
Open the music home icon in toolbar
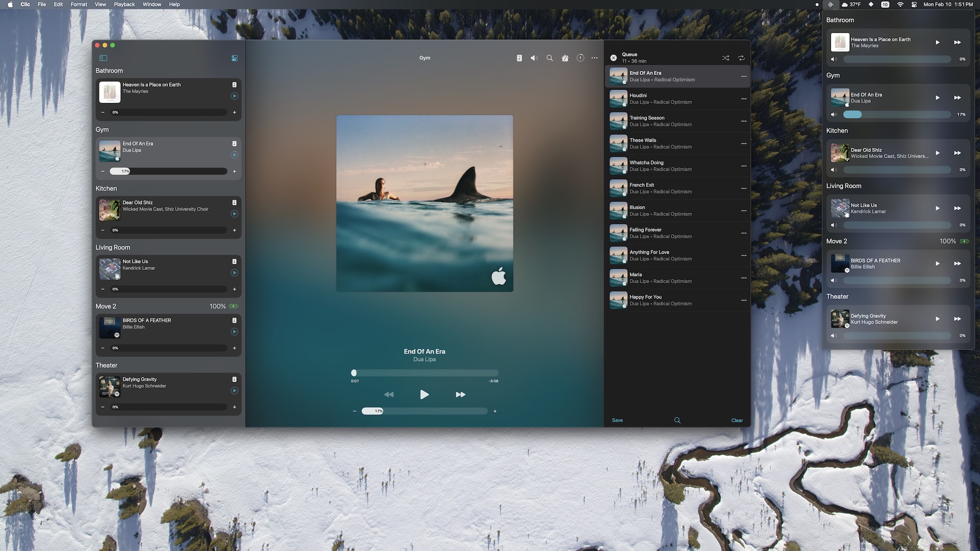point(565,58)
